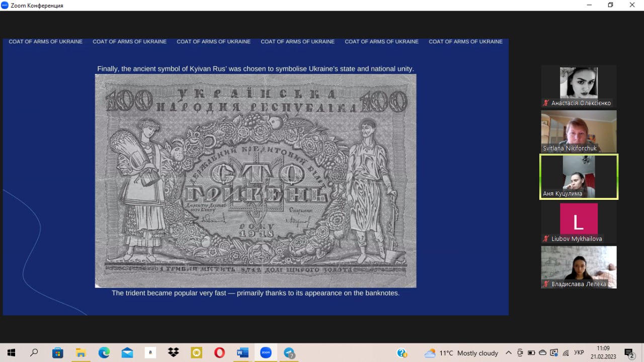644x362 pixels.
Task: Close the Zoom Конференція window
Action: click(x=632, y=5)
